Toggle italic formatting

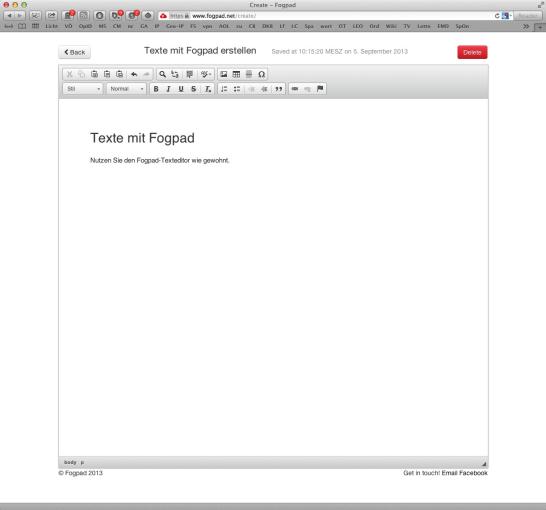(169, 89)
